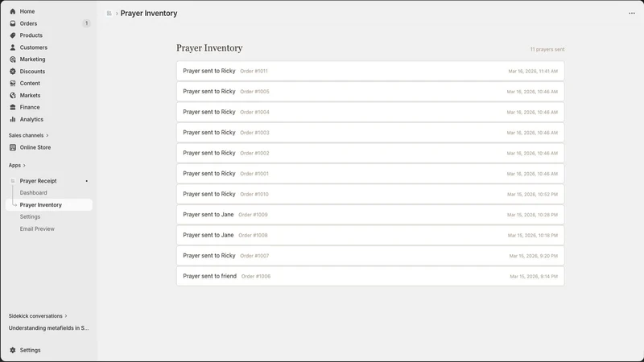This screenshot has height=362, width=644.
Task: Open prayer row for Order #1003
Action: click(370, 133)
